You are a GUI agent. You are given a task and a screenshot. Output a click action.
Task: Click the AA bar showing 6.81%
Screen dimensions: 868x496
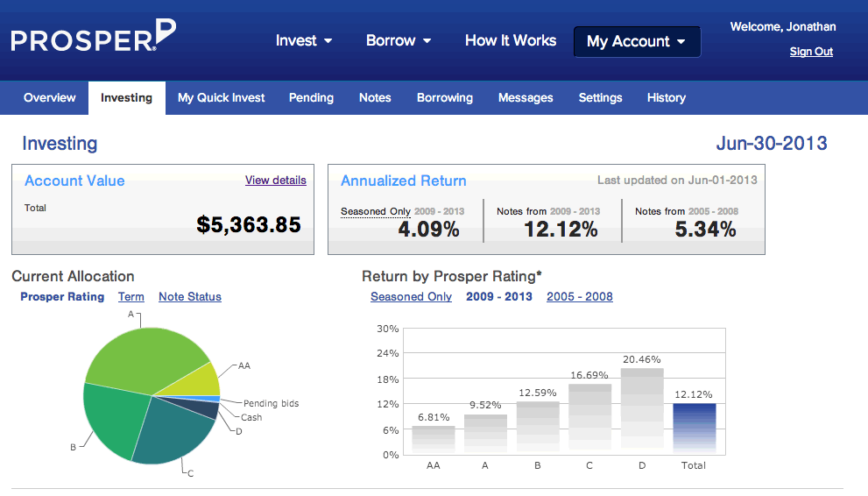434,440
